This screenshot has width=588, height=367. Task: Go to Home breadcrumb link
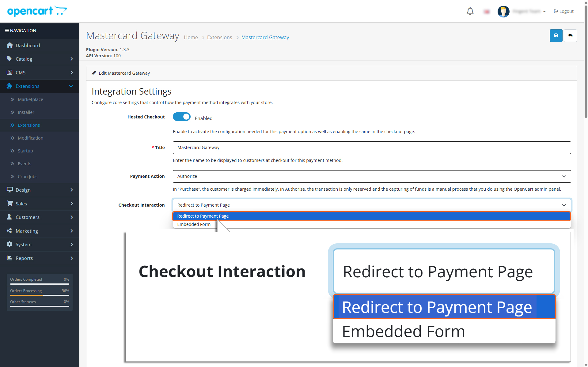(x=191, y=37)
